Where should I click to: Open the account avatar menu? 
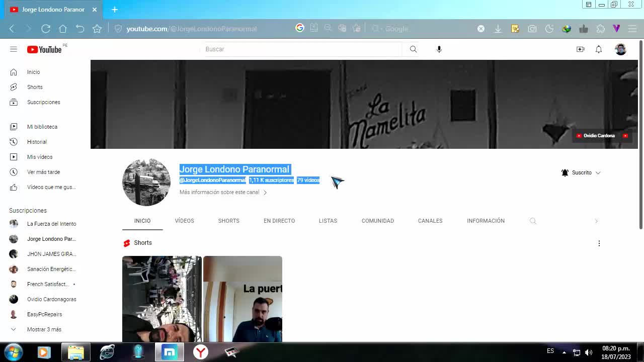621,49
